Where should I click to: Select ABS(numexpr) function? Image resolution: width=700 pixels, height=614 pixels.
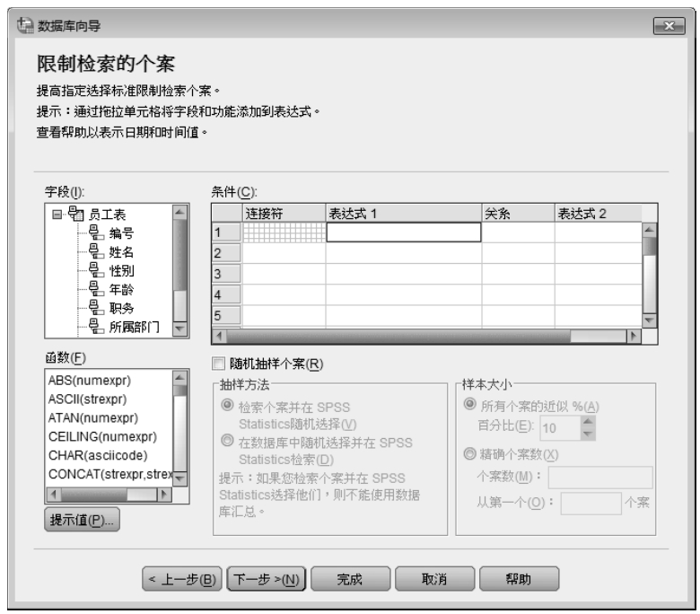pyautogui.click(x=90, y=381)
